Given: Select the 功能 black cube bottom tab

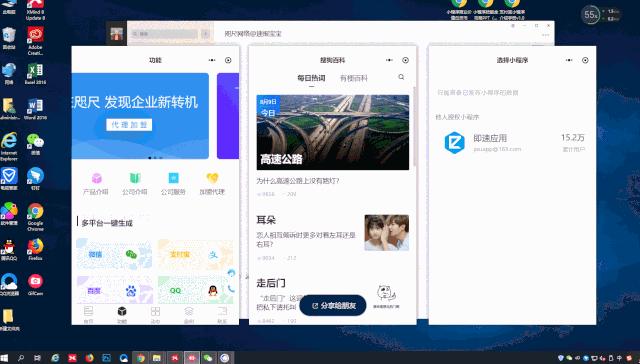Looking at the screenshot, I should point(122,315).
